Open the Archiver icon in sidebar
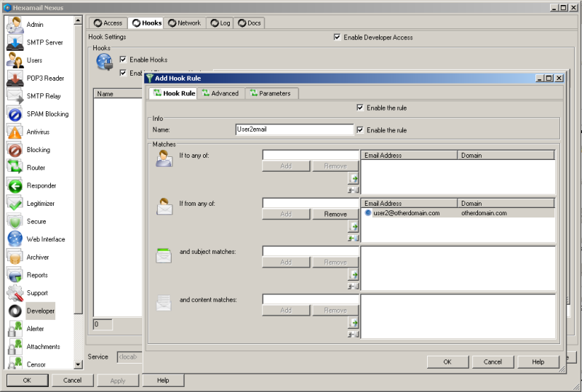The height and width of the screenshot is (392, 582). pyautogui.click(x=15, y=257)
